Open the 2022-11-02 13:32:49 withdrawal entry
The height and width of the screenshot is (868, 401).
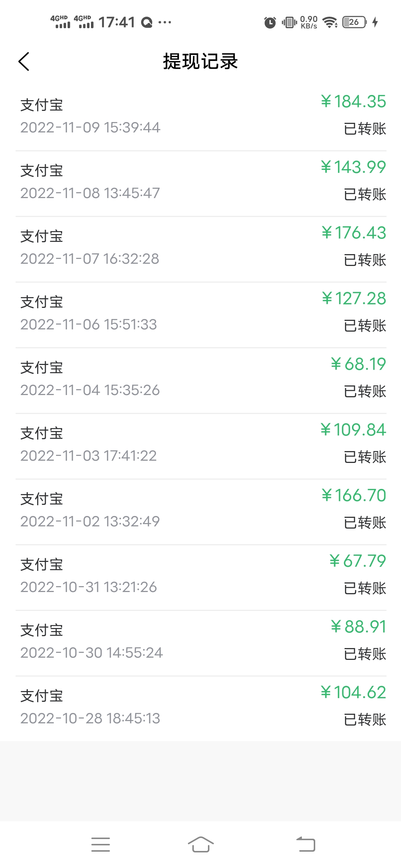(200, 512)
